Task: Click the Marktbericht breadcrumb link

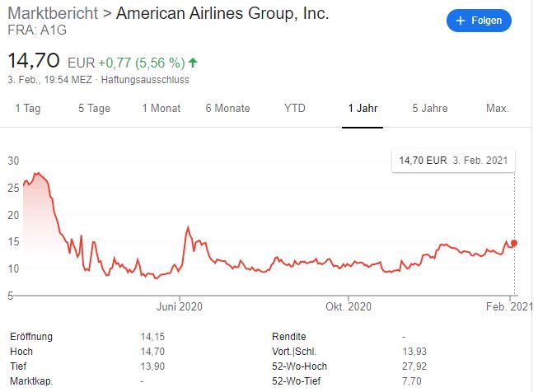Action: (53, 13)
